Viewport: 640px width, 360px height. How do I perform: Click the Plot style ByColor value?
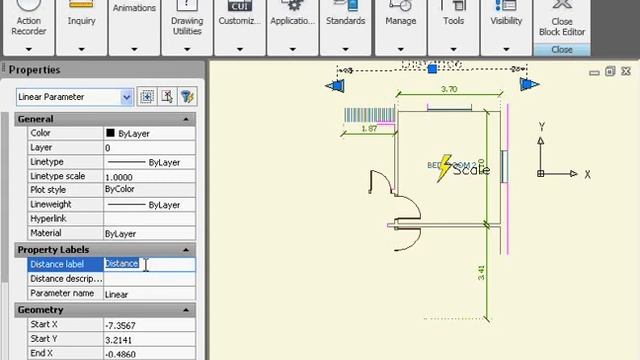(149, 190)
